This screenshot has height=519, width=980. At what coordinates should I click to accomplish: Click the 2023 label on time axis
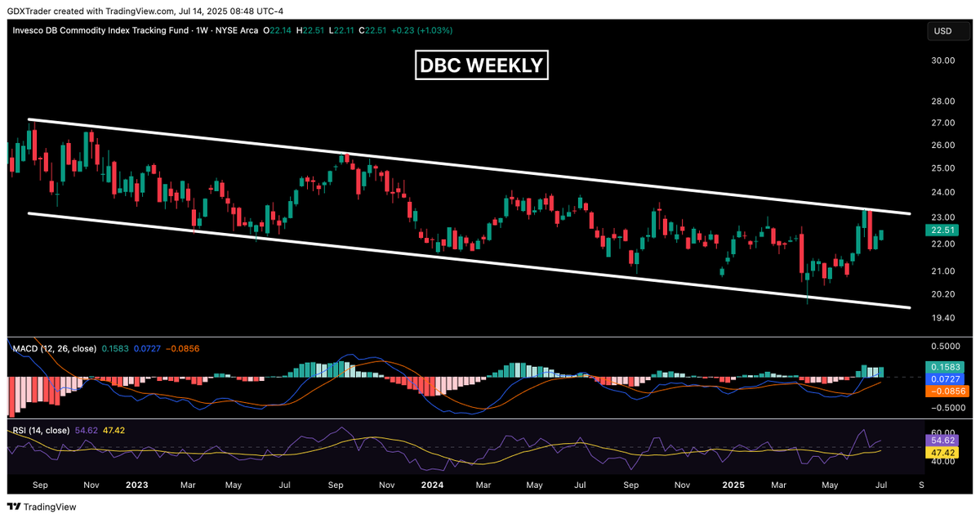[136, 485]
